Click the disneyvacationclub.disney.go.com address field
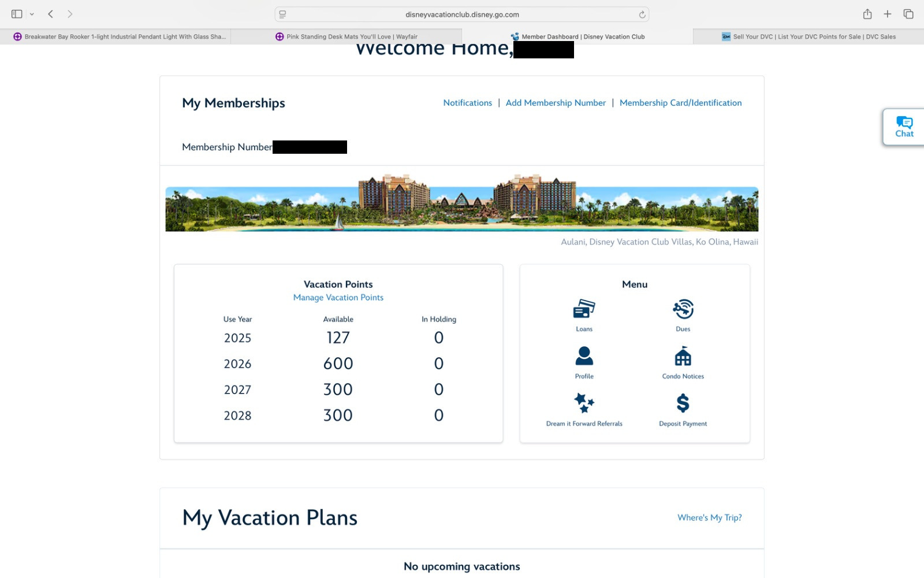 (x=462, y=14)
